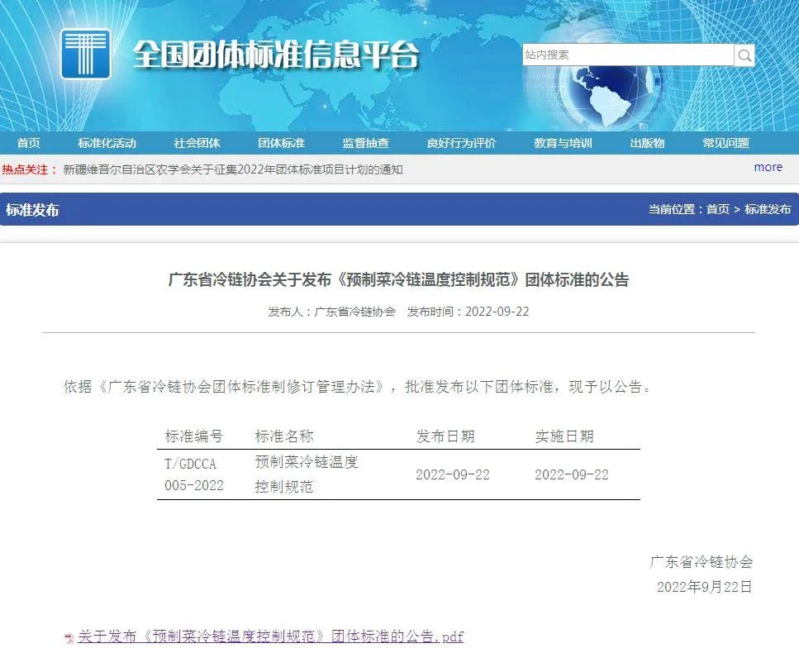Screen dimensions: 799x672
Task: Open the 监督抽查 nav item
Action: pyautogui.click(x=366, y=143)
